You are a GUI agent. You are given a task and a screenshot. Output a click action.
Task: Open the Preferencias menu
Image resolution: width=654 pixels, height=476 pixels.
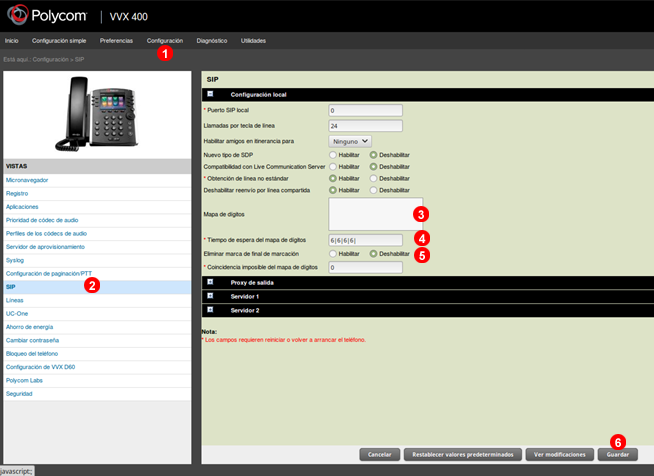[x=116, y=40]
